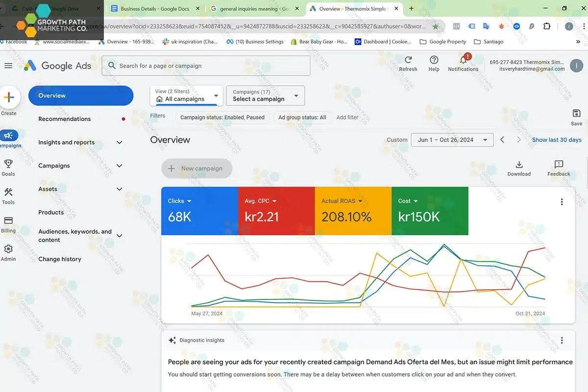Click the Add filter button
The height and width of the screenshot is (392, 588).
(347, 118)
